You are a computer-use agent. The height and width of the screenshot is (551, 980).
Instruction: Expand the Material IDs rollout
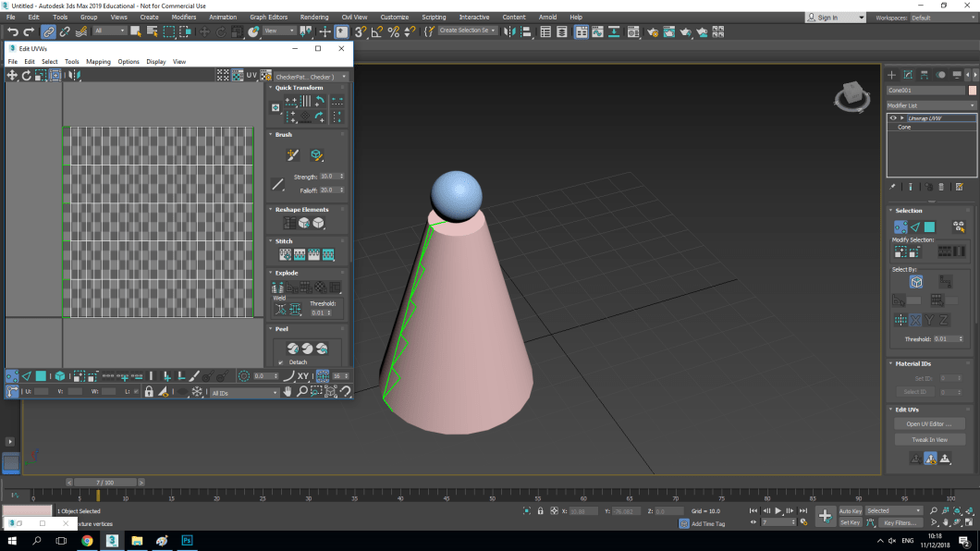tap(915, 363)
